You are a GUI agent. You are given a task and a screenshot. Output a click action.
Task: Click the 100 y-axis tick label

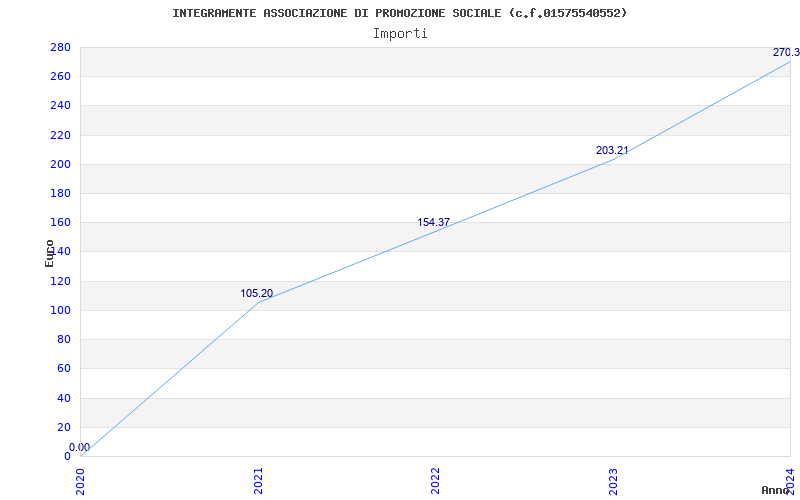pyautogui.click(x=60, y=310)
